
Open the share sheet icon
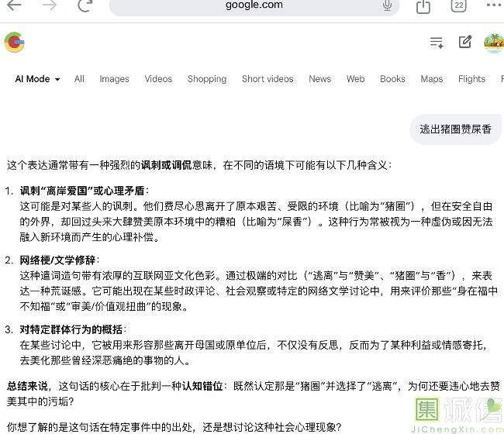pyautogui.click(x=423, y=6)
